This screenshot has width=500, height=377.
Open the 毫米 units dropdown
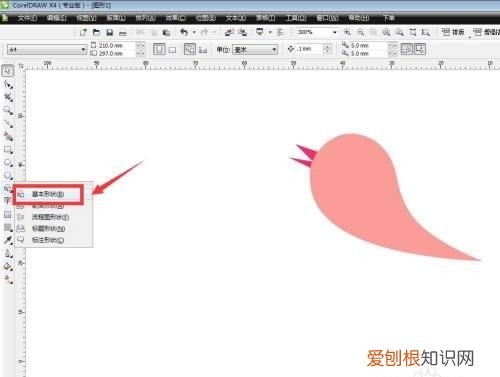[x=274, y=50]
